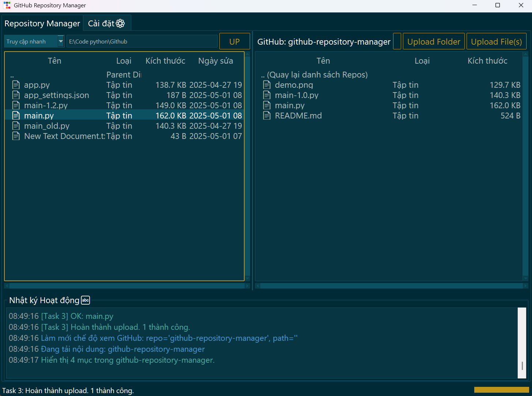Click the GitHub pane Kích thước header
This screenshot has height=396, width=532.
pyautogui.click(x=487, y=61)
